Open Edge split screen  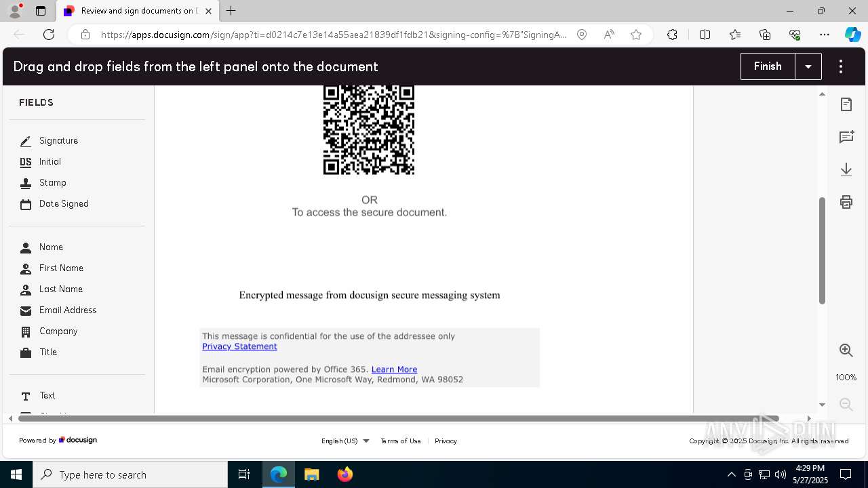pos(705,35)
